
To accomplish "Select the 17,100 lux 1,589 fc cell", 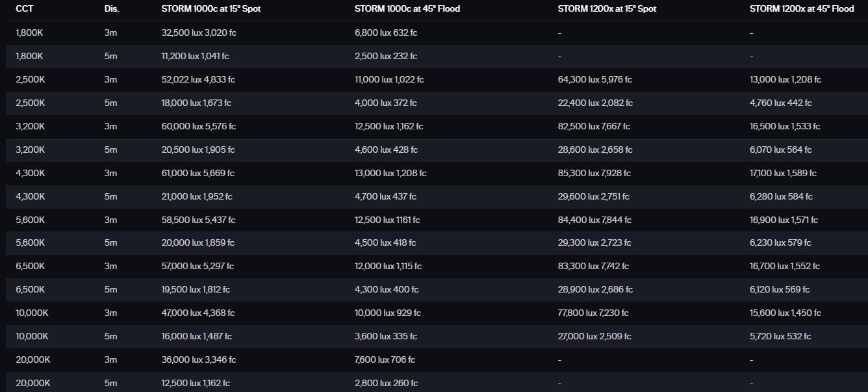I will pyautogui.click(x=783, y=173).
